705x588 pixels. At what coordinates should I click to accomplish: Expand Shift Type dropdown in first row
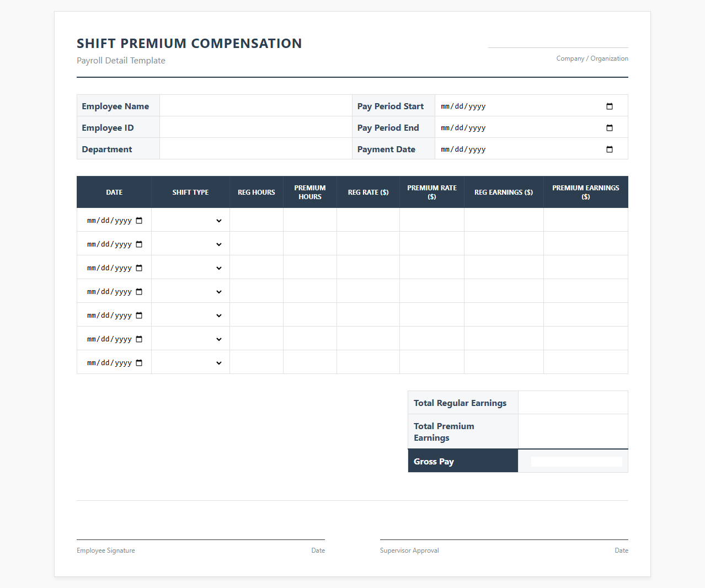click(190, 220)
